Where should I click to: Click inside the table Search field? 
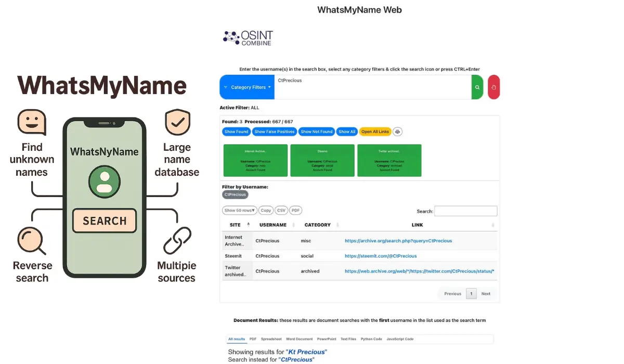465,211
